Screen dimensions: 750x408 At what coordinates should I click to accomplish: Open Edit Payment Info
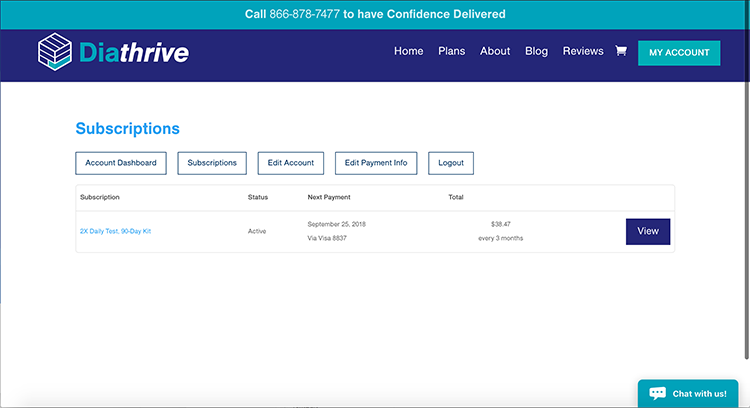coord(376,163)
